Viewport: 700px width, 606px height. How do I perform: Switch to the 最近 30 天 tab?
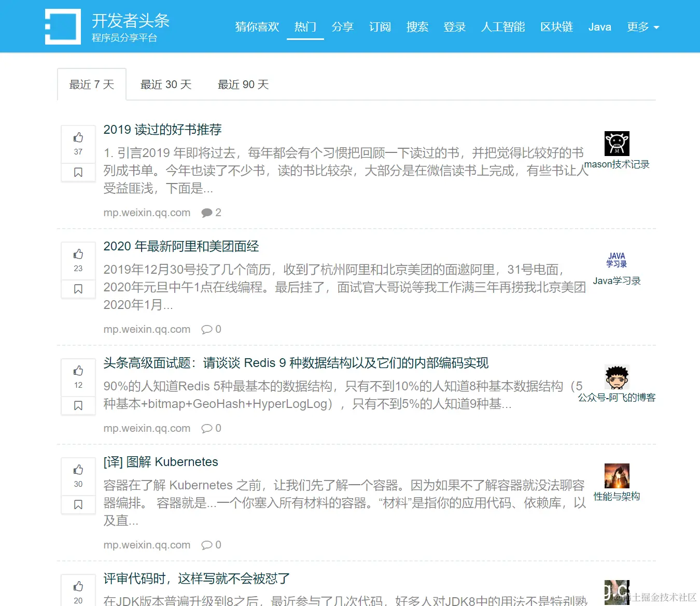166,84
